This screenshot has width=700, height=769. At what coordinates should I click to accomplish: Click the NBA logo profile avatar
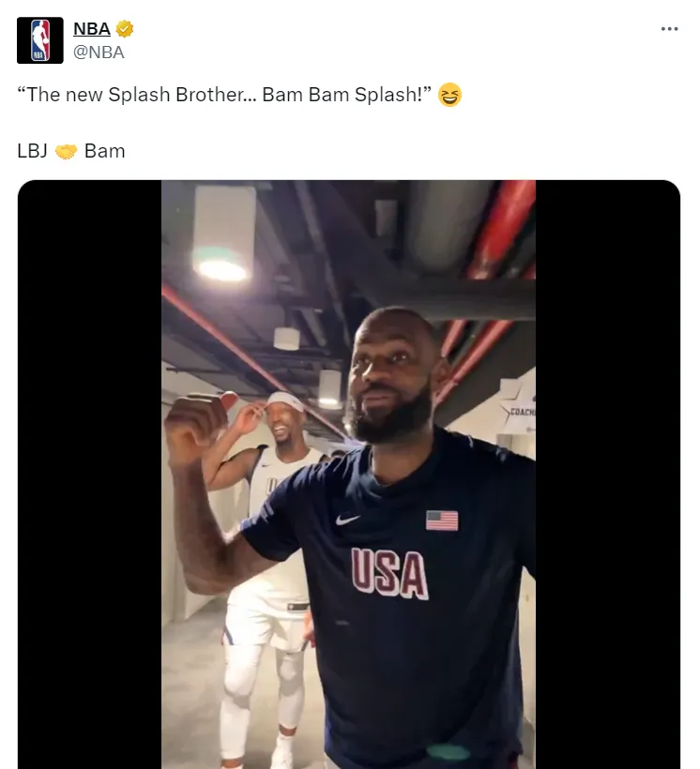pyautogui.click(x=39, y=40)
